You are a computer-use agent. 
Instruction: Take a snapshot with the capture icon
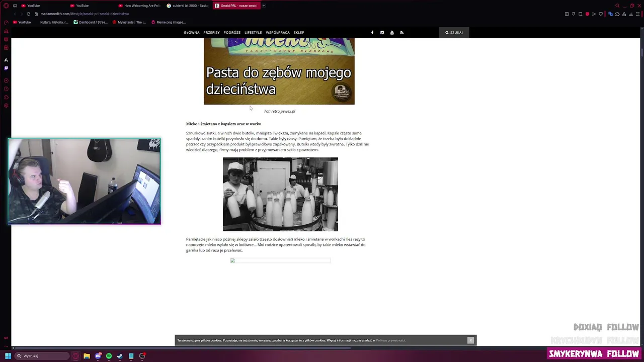[x=580, y=14]
